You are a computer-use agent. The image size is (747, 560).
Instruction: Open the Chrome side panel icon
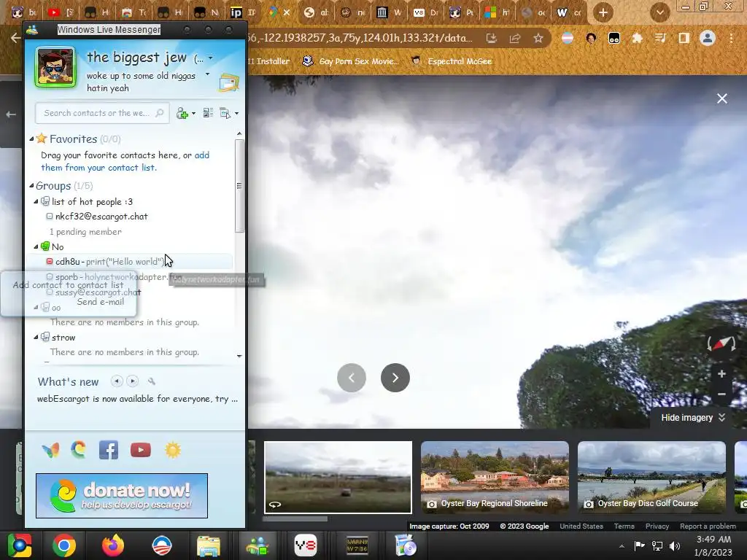point(684,38)
